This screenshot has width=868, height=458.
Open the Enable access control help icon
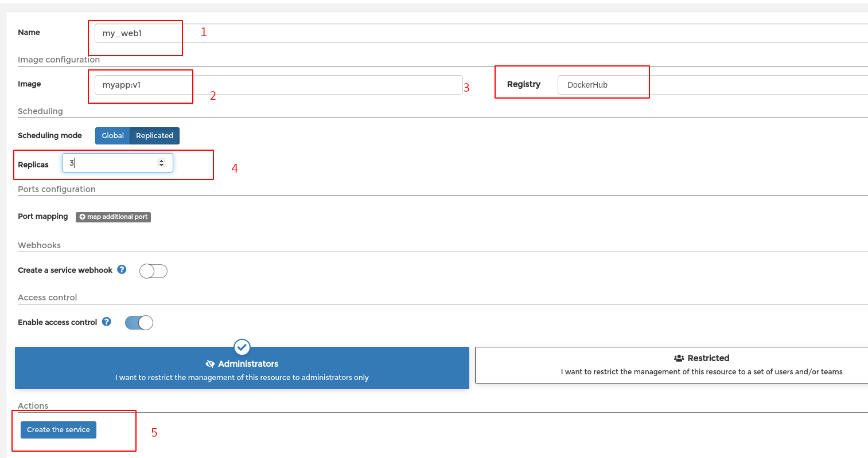click(x=107, y=322)
